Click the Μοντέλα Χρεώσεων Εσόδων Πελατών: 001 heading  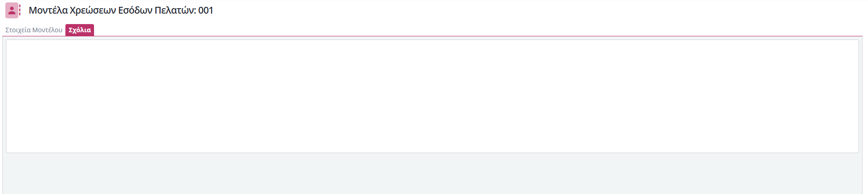click(x=121, y=10)
